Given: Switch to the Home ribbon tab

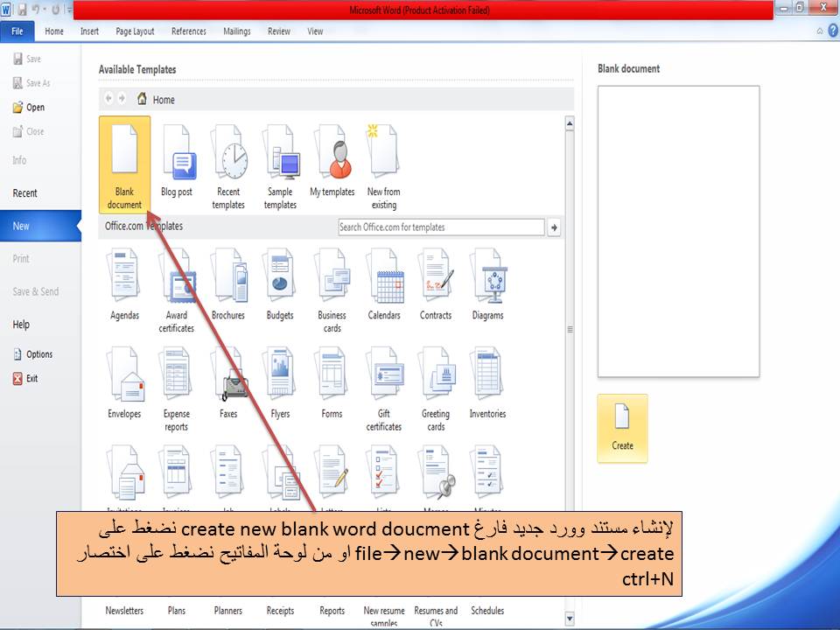Looking at the screenshot, I should (54, 31).
